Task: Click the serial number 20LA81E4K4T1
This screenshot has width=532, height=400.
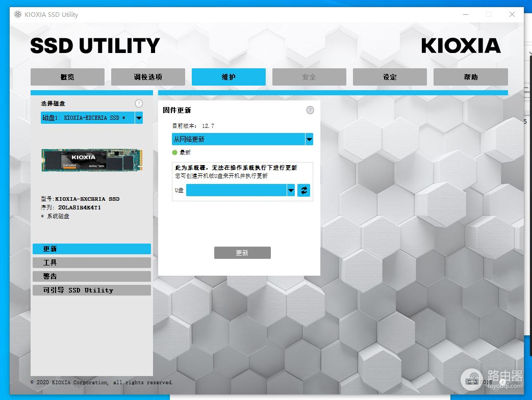Action: [x=80, y=207]
